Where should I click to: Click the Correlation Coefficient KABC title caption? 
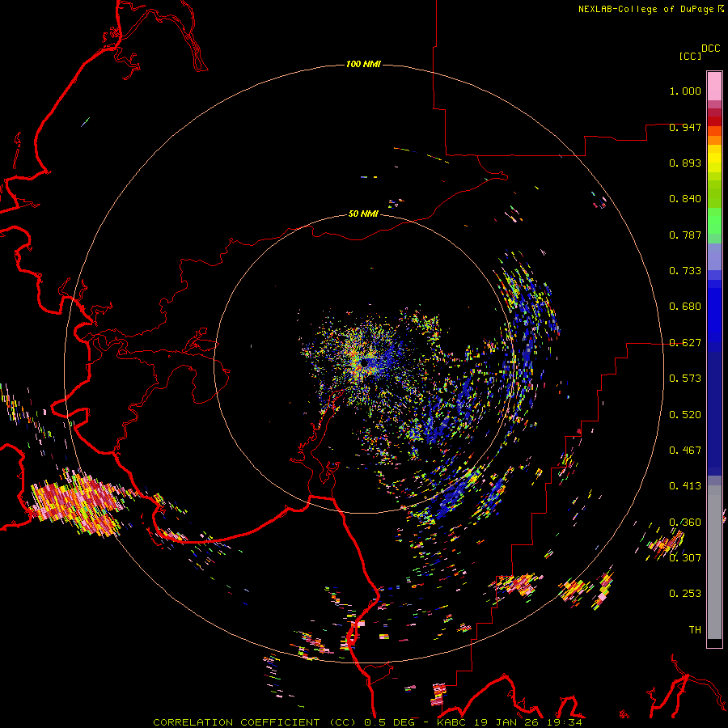368,722
